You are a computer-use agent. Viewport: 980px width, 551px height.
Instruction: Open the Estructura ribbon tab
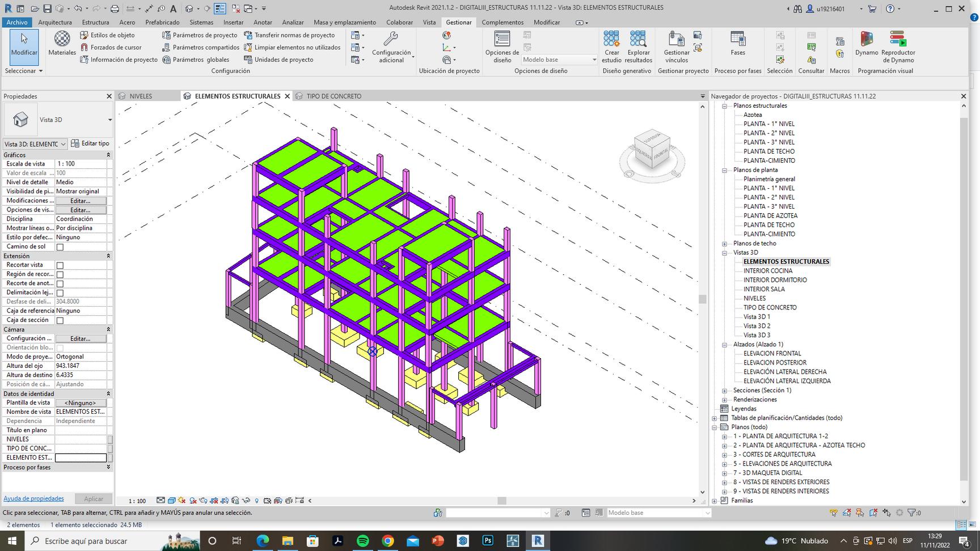click(x=95, y=22)
